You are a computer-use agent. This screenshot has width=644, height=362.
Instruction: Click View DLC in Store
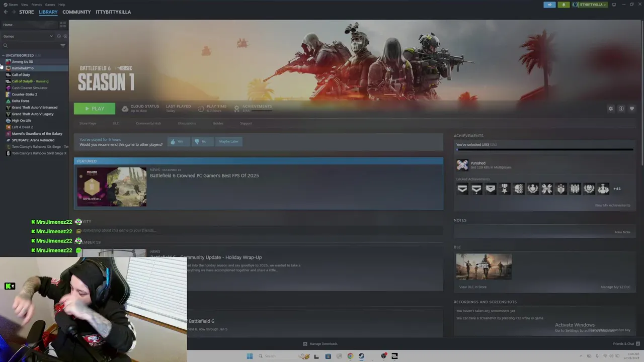click(x=473, y=287)
